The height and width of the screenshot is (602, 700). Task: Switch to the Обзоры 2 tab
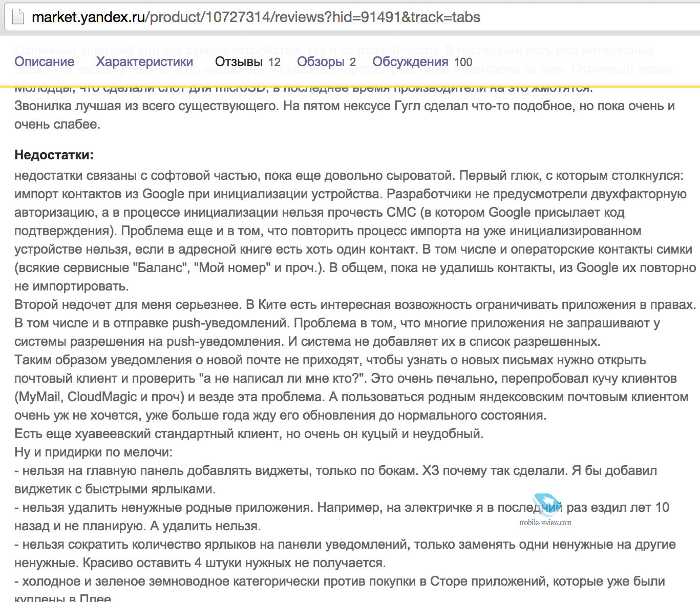326,61
